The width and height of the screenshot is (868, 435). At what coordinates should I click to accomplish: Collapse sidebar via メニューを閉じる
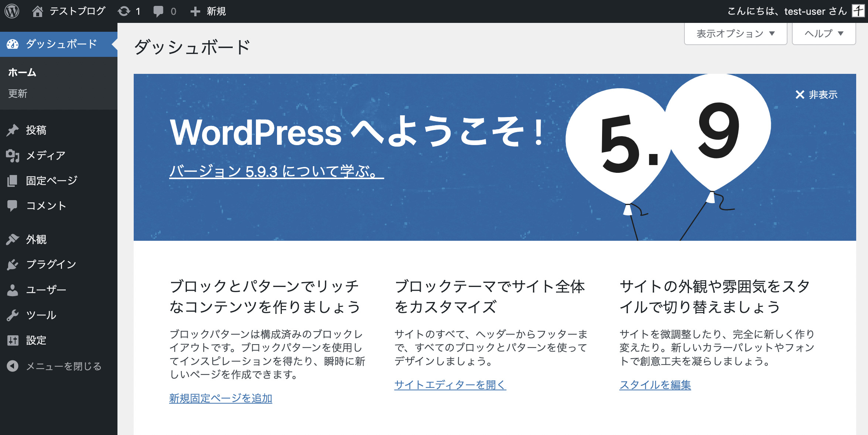point(59,366)
